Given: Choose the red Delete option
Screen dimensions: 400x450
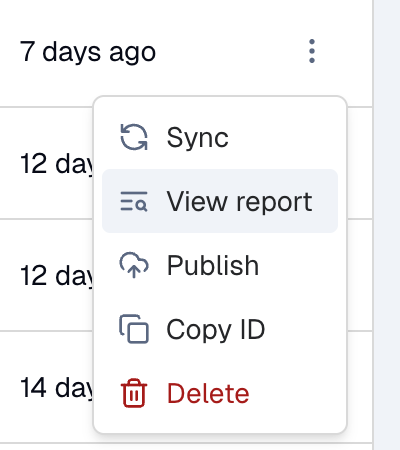Looking at the screenshot, I should point(220,393).
